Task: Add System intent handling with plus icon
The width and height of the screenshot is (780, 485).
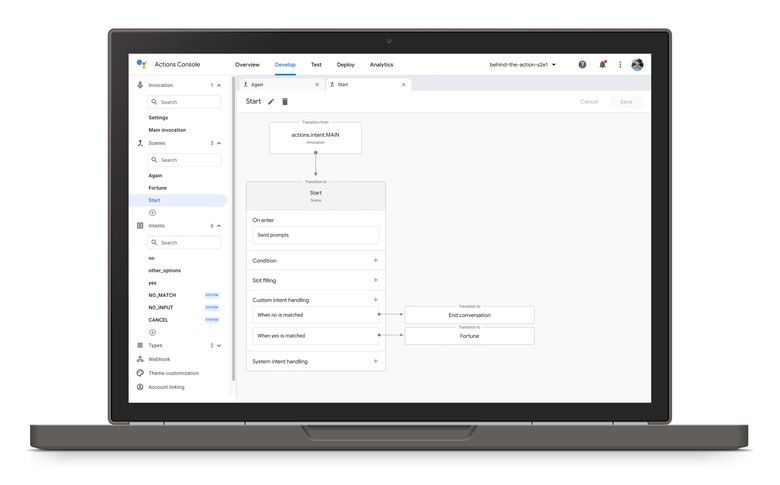Action: point(375,361)
